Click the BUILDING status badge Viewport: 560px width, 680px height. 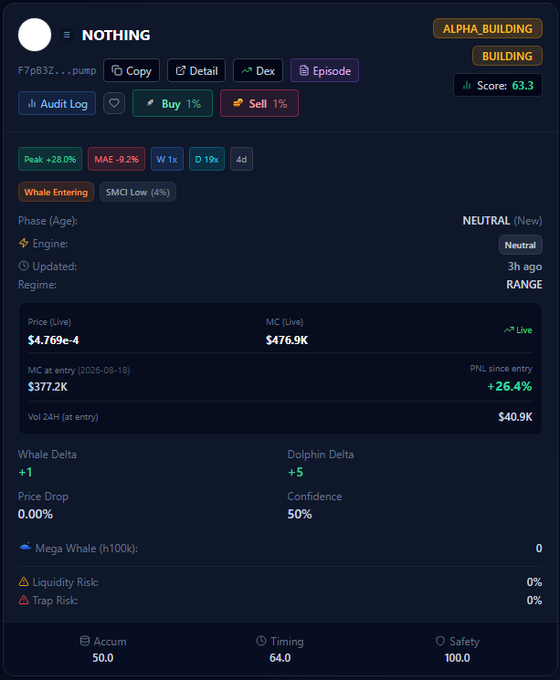pos(507,56)
